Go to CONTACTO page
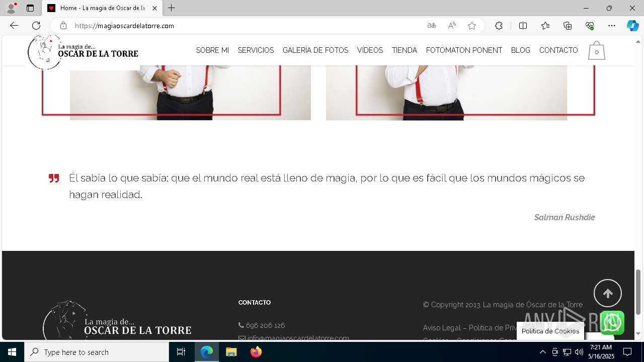Viewport: 644px width, 362px height. [558, 50]
